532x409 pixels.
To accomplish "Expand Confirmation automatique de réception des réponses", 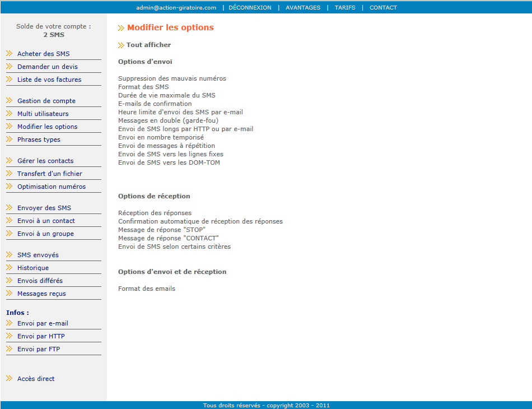I will [200, 221].
